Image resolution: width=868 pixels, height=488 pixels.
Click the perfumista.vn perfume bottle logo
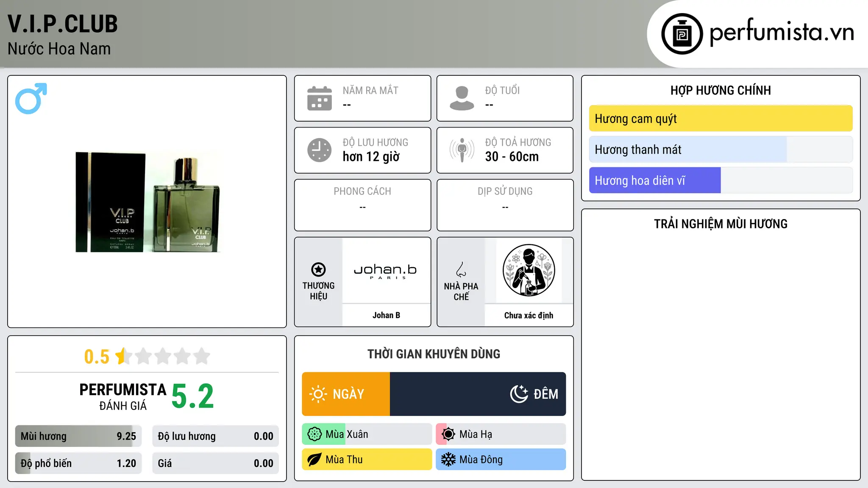(682, 34)
